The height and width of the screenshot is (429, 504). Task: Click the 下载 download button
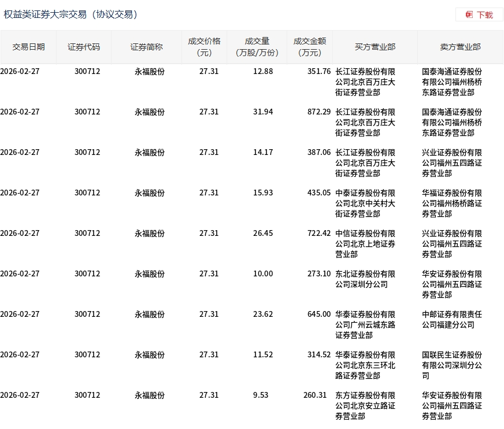pos(479,14)
